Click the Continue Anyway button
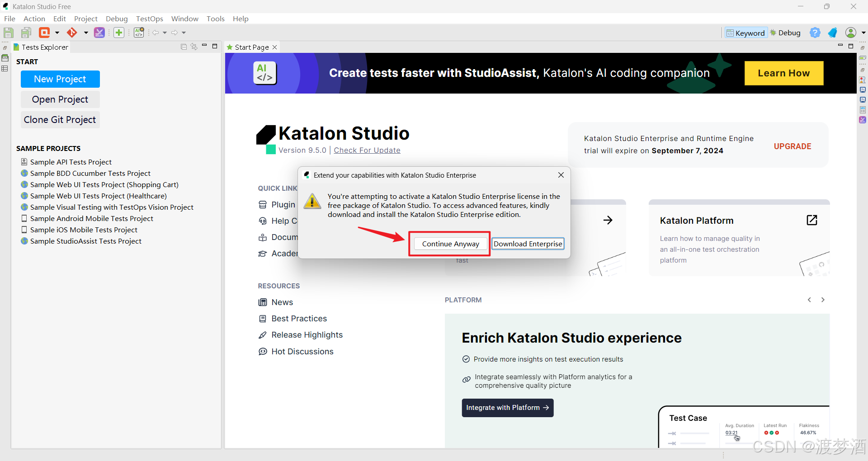The image size is (868, 461). (x=449, y=244)
